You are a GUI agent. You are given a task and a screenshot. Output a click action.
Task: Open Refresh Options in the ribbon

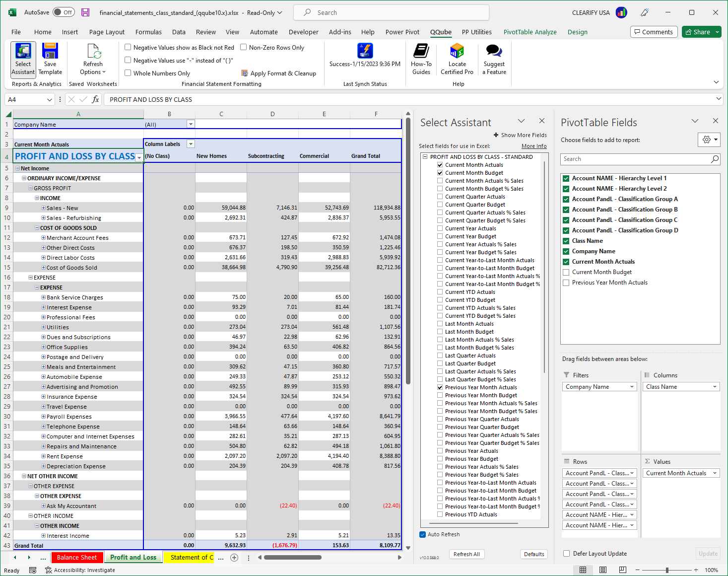tap(92, 59)
